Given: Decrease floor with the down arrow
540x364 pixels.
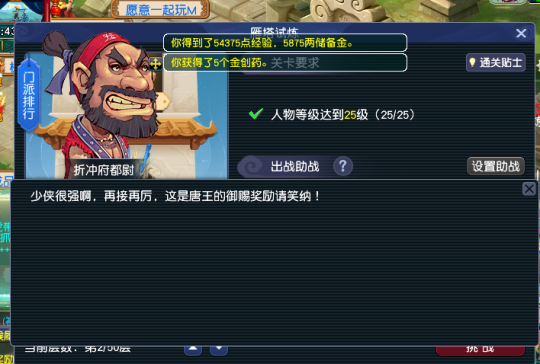Looking at the screenshot, I should (219, 349).
